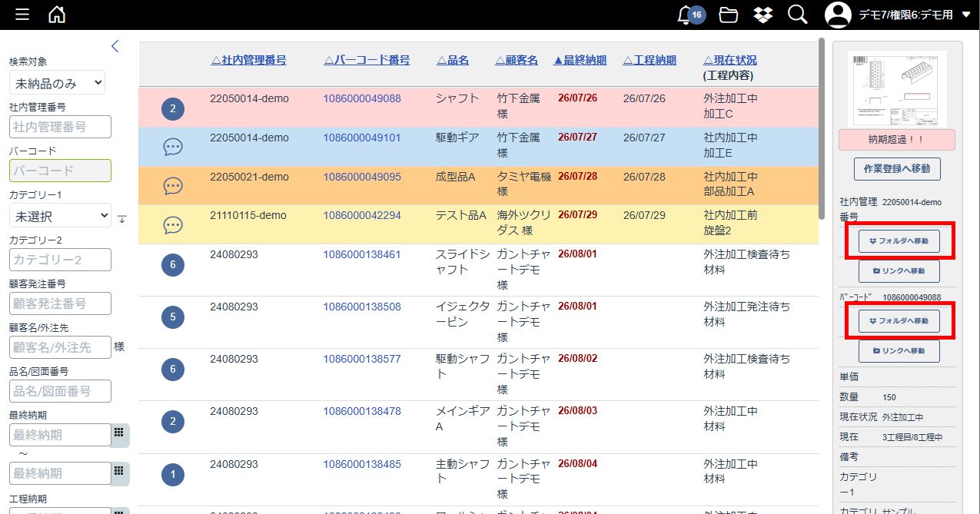980x514 pixels.
Task: Open the drawing thumbnail in the detail panel
Action: [x=897, y=88]
